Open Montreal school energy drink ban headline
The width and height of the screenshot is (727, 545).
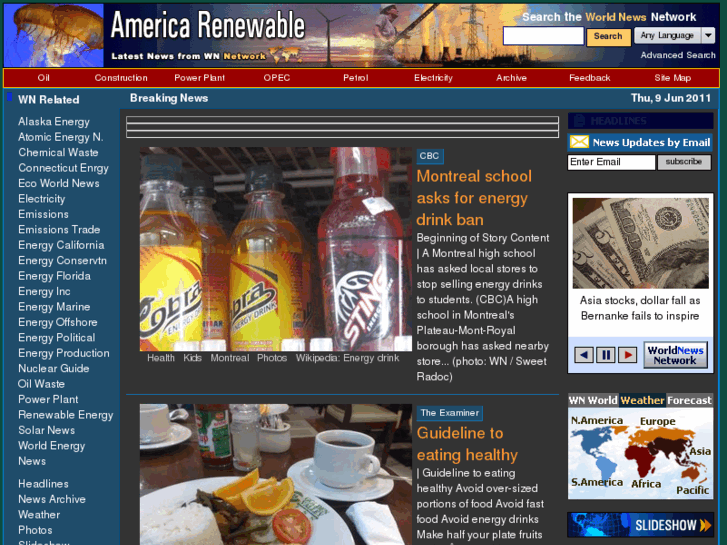click(474, 198)
